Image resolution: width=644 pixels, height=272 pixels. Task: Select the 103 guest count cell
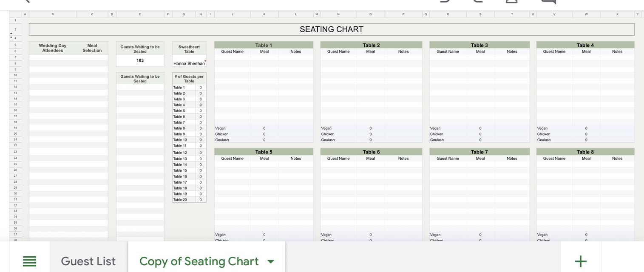point(140,60)
